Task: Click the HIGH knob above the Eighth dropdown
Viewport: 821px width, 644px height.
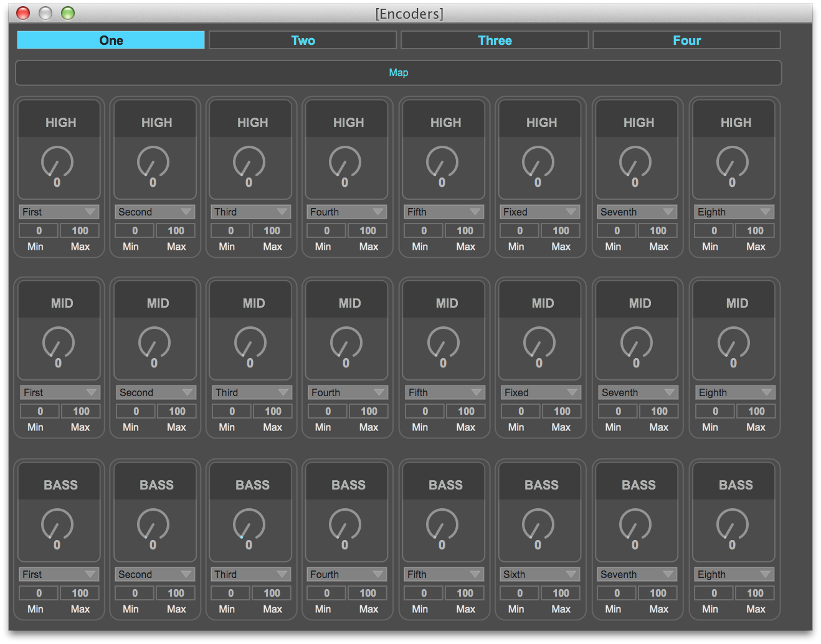Action: click(x=733, y=162)
